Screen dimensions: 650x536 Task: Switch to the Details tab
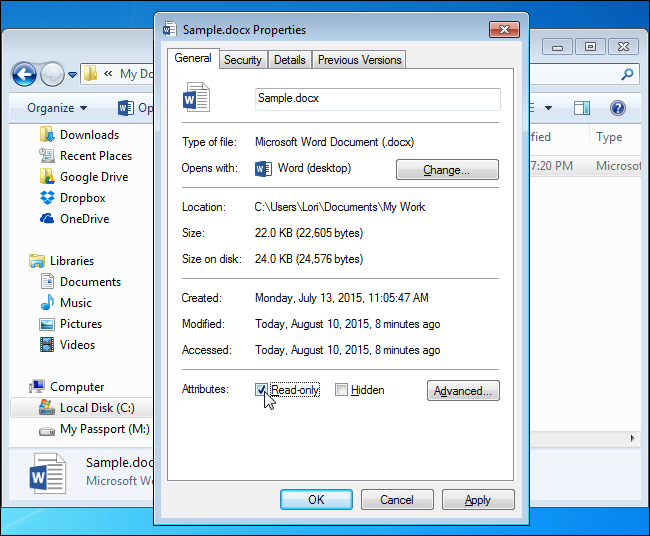point(290,60)
